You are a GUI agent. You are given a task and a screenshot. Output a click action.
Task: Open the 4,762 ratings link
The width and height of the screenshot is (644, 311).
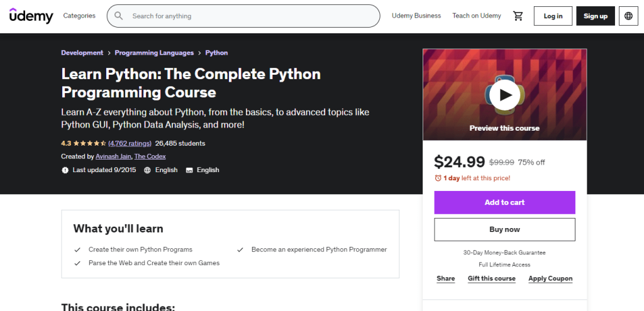point(130,143)
